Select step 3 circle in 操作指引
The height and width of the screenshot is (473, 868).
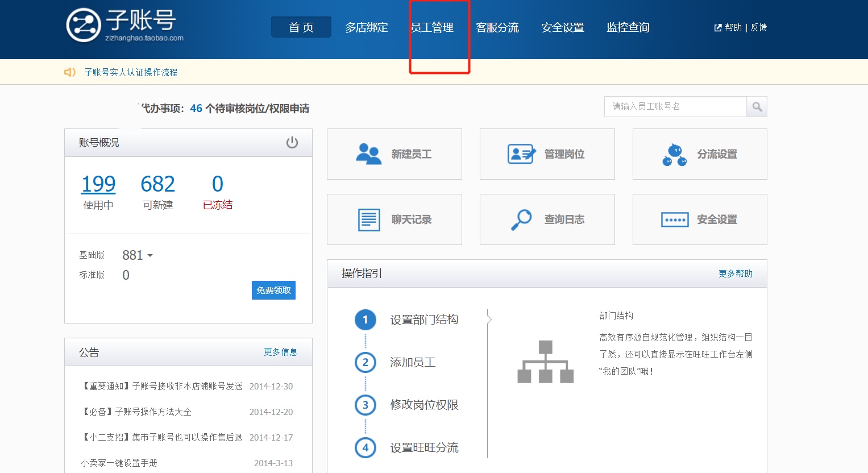366,405
